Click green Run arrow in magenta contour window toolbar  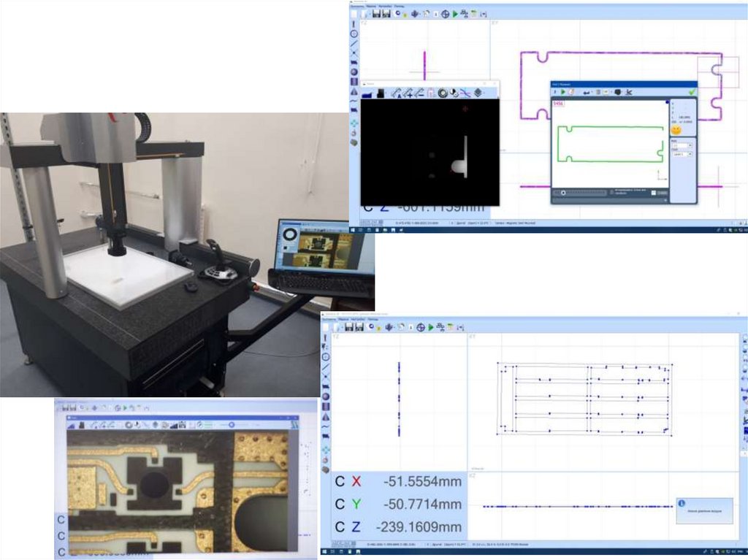tap(455, 14)
